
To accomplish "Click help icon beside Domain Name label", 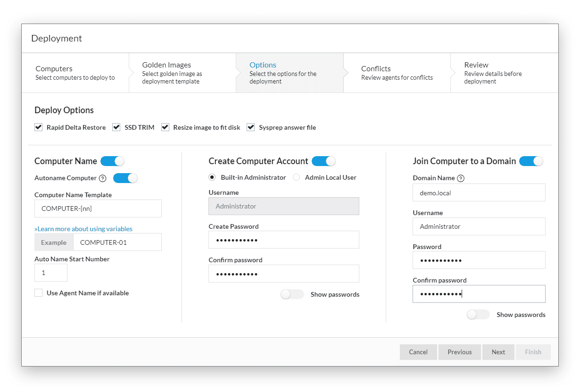I will pos(461,178).
